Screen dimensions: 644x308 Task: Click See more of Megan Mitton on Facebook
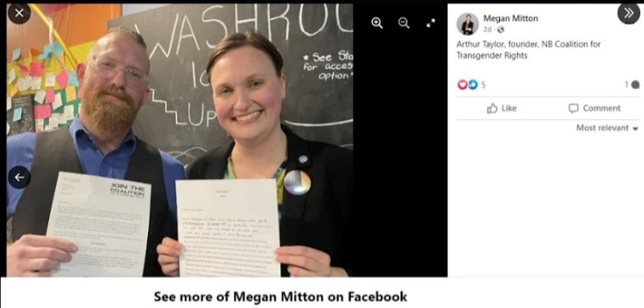tap(281, 297)
